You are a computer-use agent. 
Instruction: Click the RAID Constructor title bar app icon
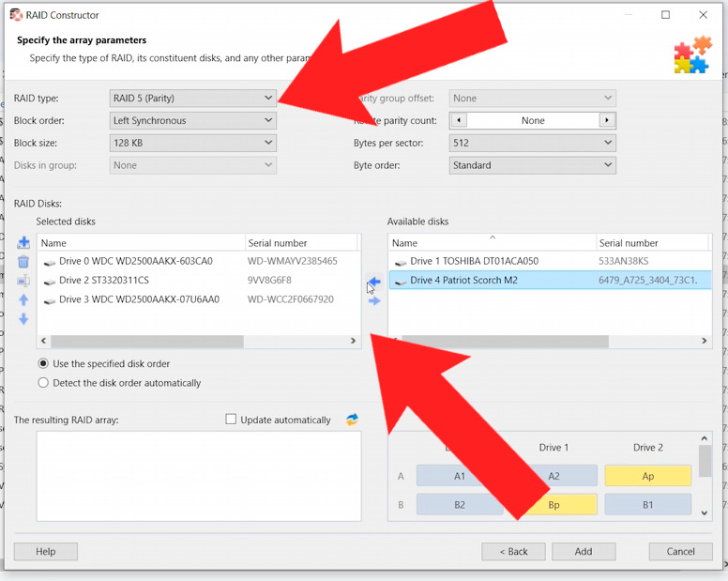point(16,15)
